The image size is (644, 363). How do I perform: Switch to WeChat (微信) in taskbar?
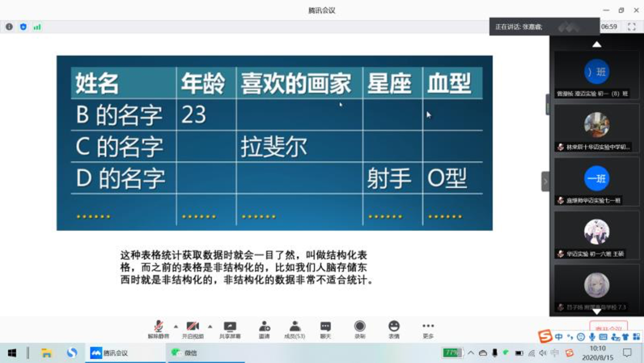click(x=184, y=353)
